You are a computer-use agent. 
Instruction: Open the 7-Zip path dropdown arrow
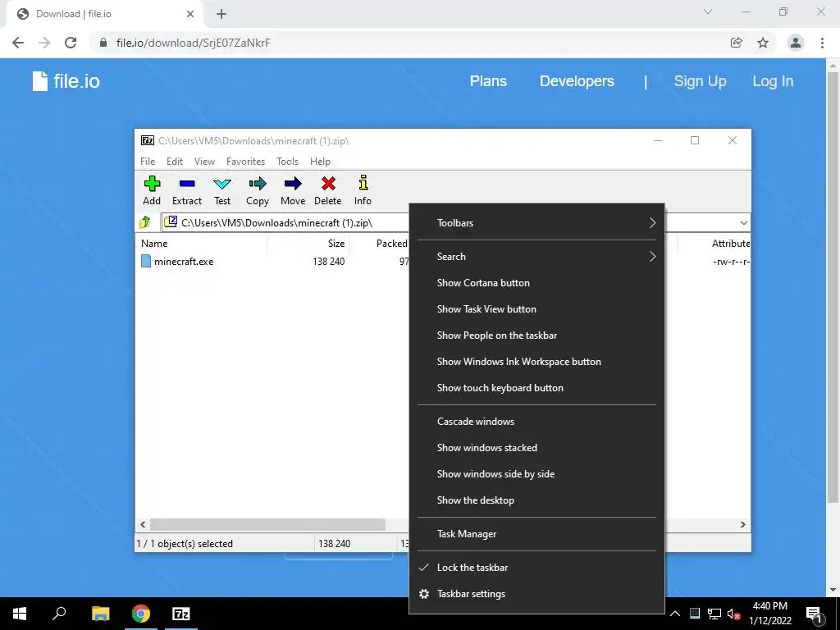743,223
